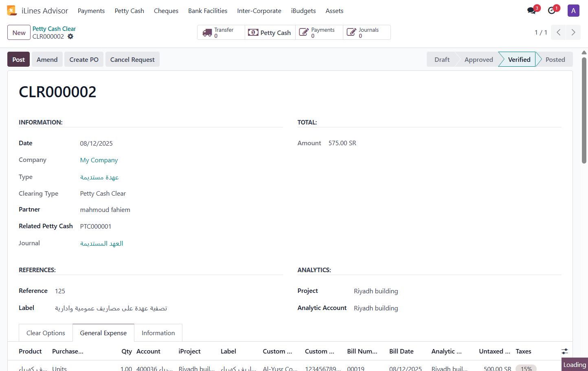Viewport: 588px width, 371px height.
Task: Open the Payments menu
Action: [x=91, y=11]
